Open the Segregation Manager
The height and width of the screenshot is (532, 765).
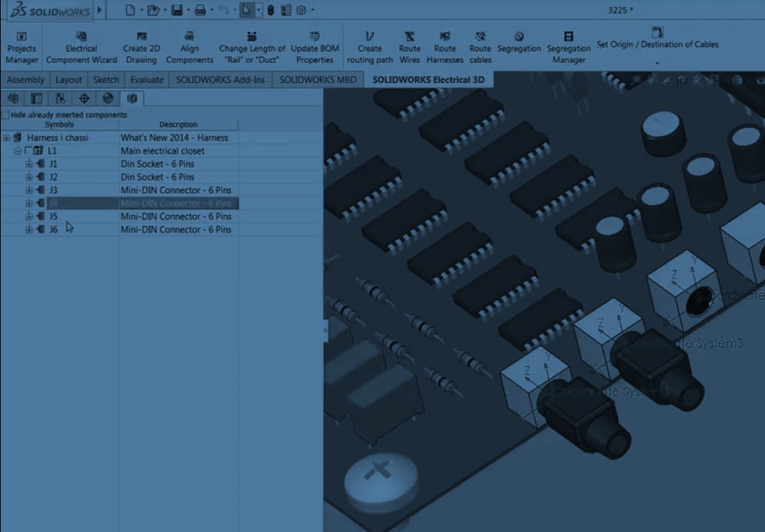point(568,47)
